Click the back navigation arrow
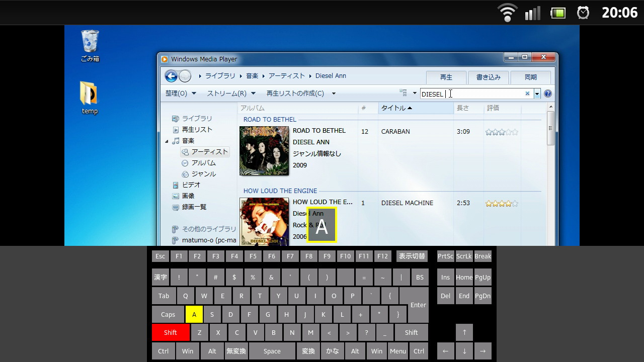Viewport: 644px width, 362px height. (171, 75)
